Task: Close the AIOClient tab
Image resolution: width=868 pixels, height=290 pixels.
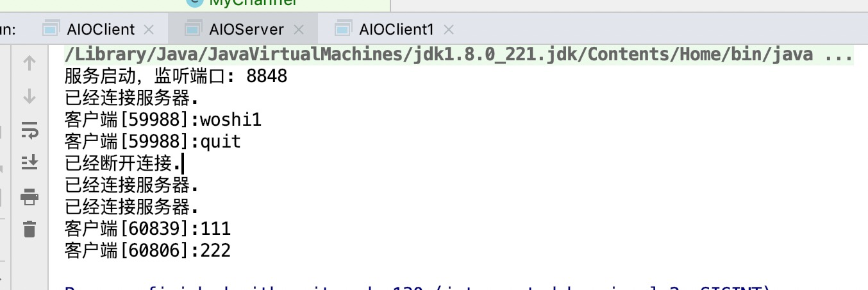Action: click(x=149, y=30)
